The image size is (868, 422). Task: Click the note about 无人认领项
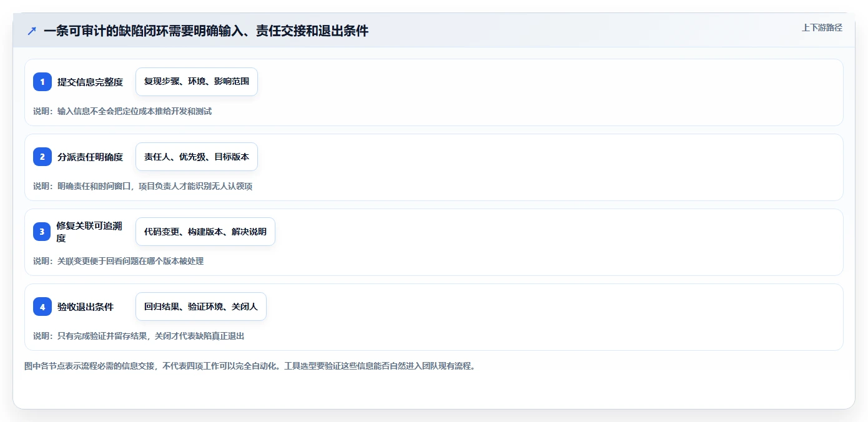coord(143,186)
